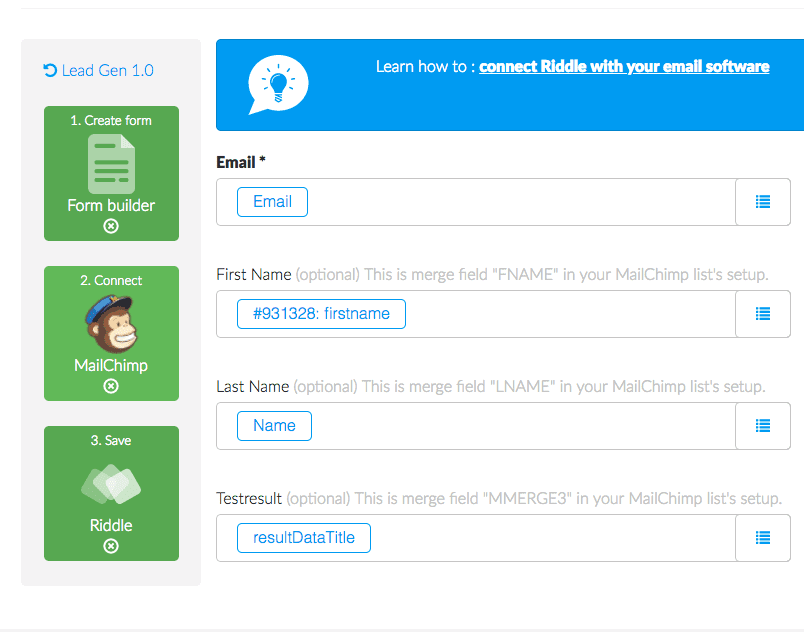The height and width of the screenshot is (632, 804).
Task: Click the First Name field heading
Action: [x=254, y=275]
